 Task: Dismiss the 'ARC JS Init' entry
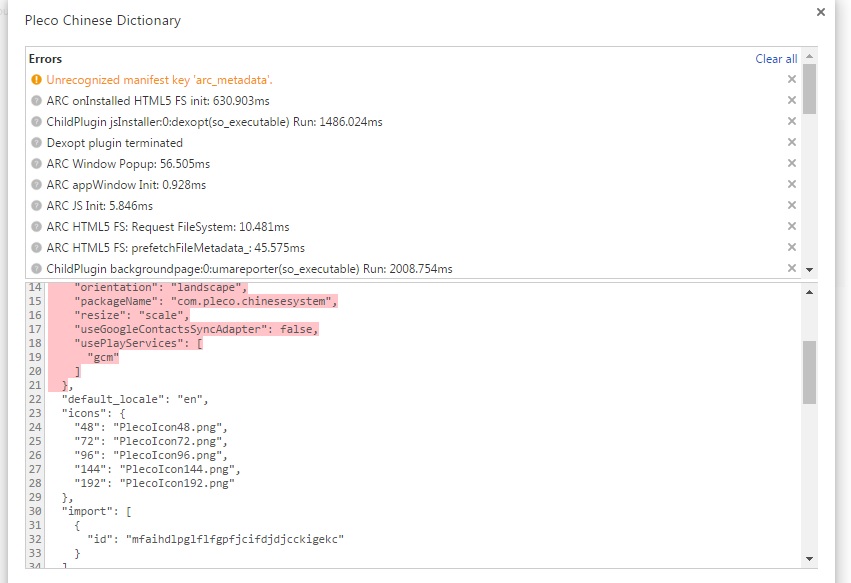pyautogui.click(x=792, y=205)
